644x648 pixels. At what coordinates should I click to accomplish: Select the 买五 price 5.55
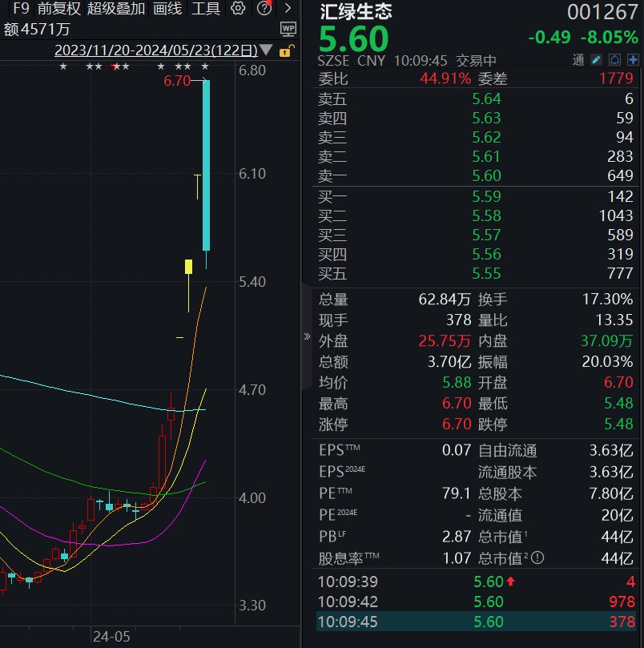pos(486,273)
